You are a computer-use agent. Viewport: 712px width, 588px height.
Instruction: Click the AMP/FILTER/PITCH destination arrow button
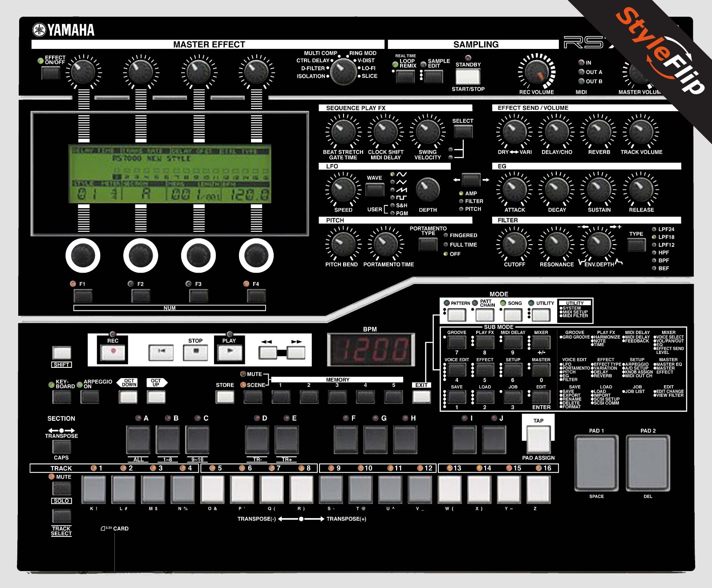point(471,180)
